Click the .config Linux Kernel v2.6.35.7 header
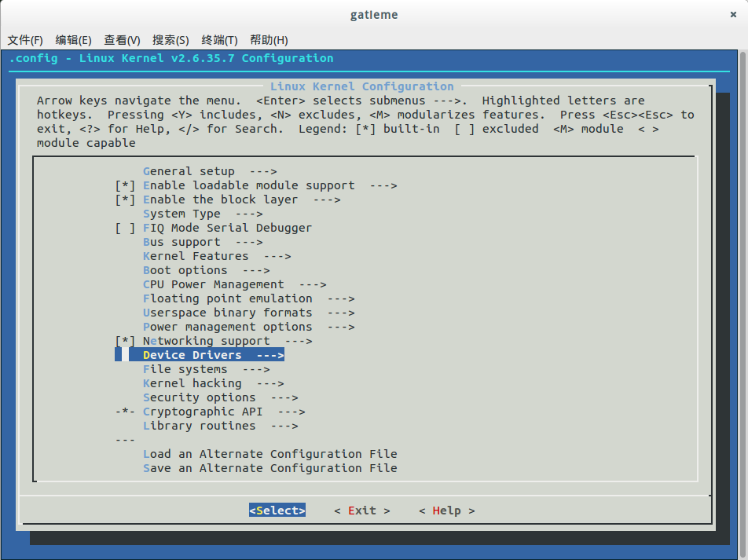 click(x=171, y=58)
